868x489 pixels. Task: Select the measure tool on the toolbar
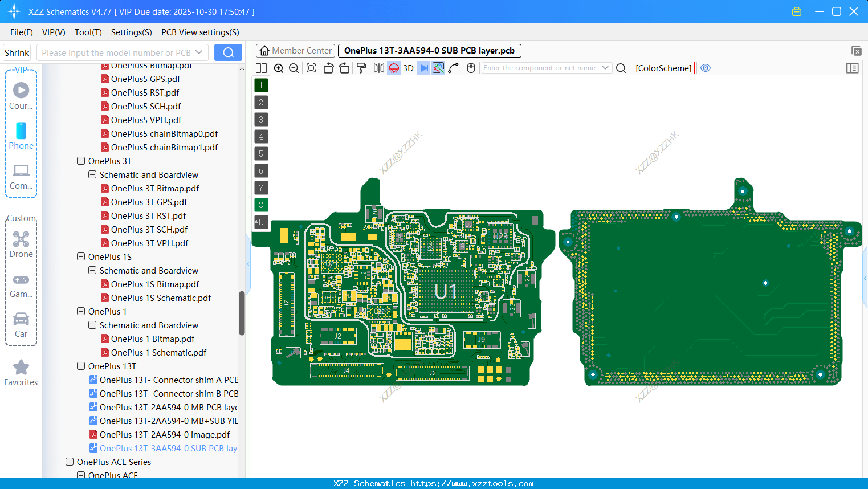[453, 68]
